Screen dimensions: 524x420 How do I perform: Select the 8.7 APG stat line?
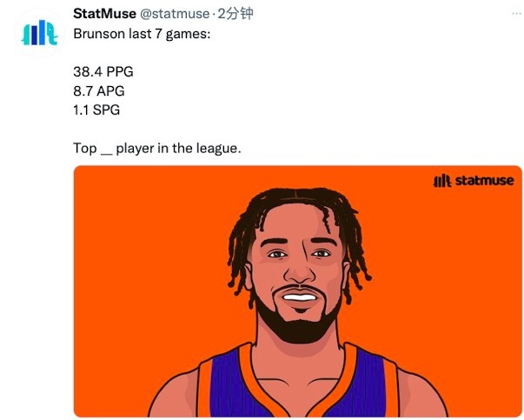99,90
